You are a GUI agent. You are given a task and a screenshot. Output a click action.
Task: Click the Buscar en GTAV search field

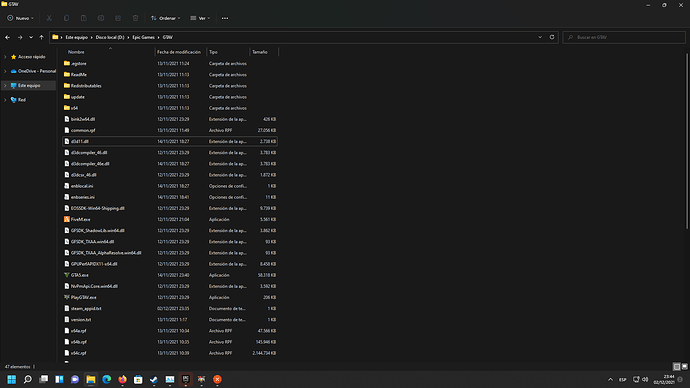pos(624,37)
